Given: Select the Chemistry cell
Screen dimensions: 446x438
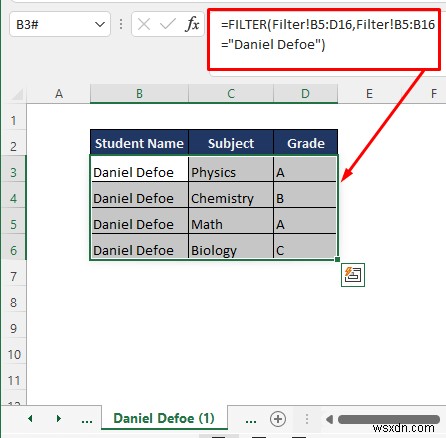Looking at the screenshot, I should point(231,195).
